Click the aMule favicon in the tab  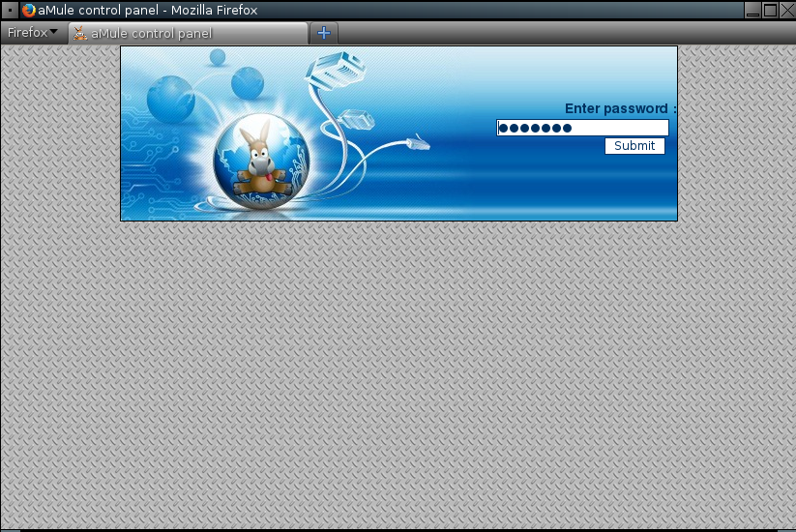pos(79,33)
